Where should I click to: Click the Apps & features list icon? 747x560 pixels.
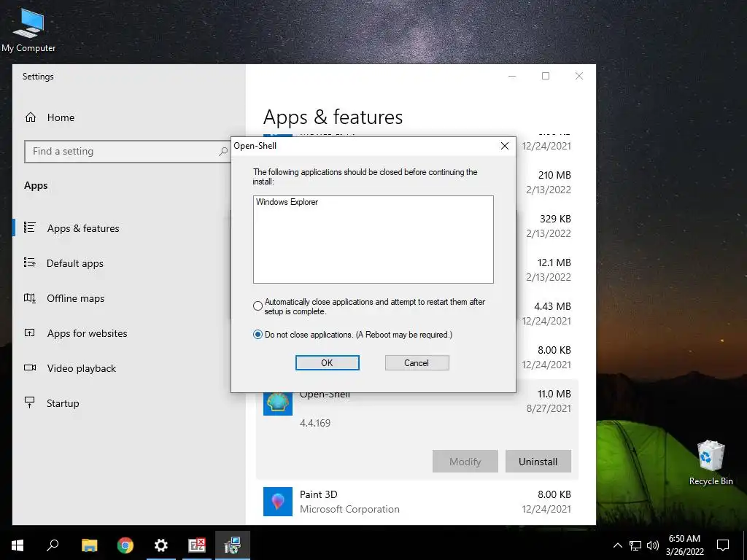(29, 227)
